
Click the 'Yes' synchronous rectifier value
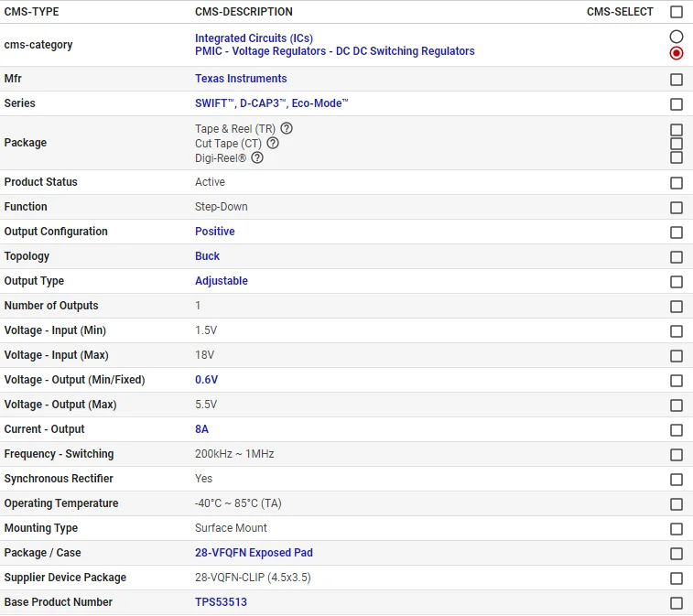[204, 479]
